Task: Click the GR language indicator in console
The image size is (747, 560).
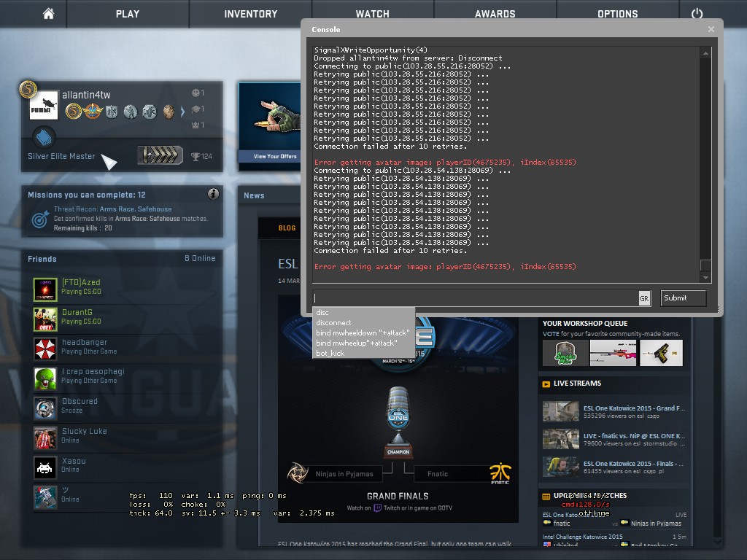Action: [x=644, y=298]
